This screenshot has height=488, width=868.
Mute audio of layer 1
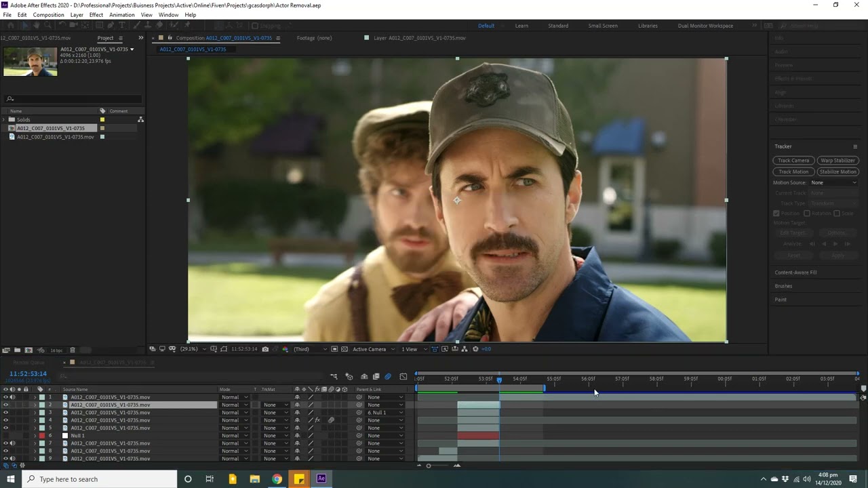pos(12,397)
